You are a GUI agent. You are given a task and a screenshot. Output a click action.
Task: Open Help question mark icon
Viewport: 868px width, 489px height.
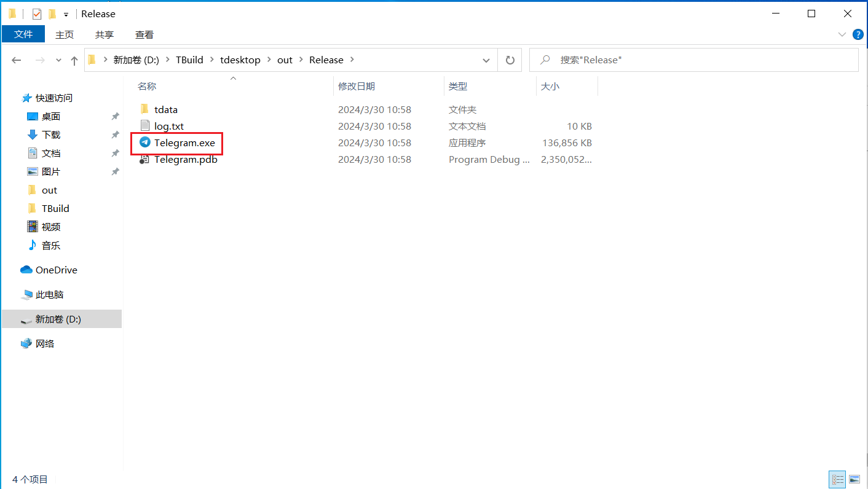coord(858,34)
